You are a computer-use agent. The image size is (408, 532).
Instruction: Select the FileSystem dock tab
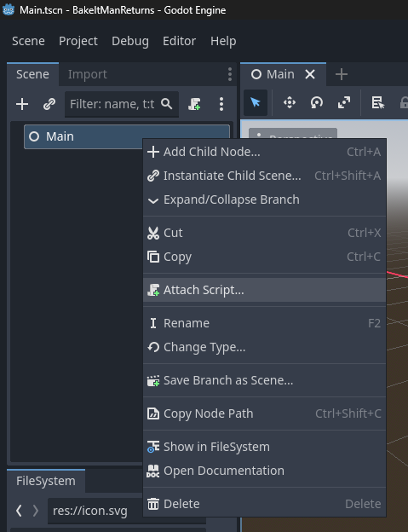(46, 481)
